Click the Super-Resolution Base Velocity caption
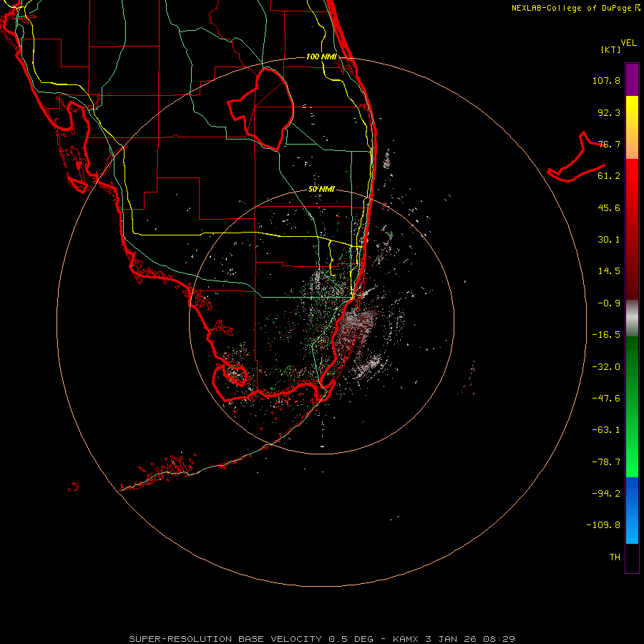Image resolution: width=644 pixels, height=644 pixels. (322, 639)
